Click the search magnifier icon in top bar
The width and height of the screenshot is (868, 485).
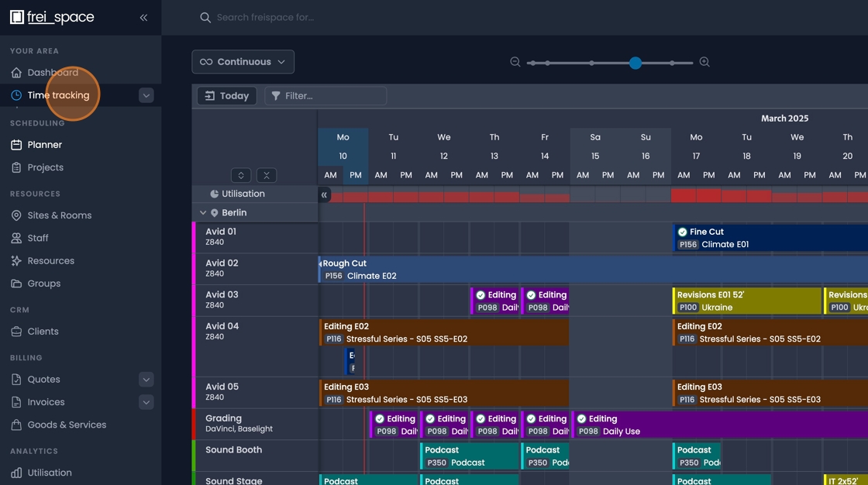205,16
